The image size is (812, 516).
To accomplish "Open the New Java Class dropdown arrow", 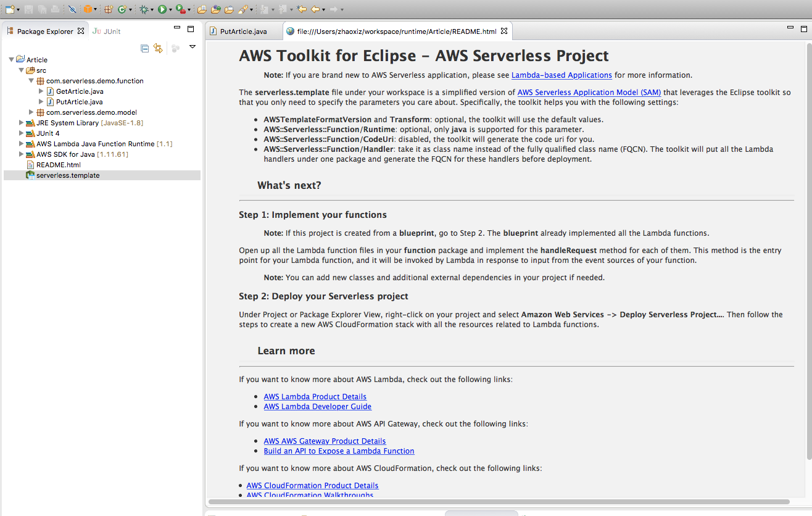I will [130, 10].
